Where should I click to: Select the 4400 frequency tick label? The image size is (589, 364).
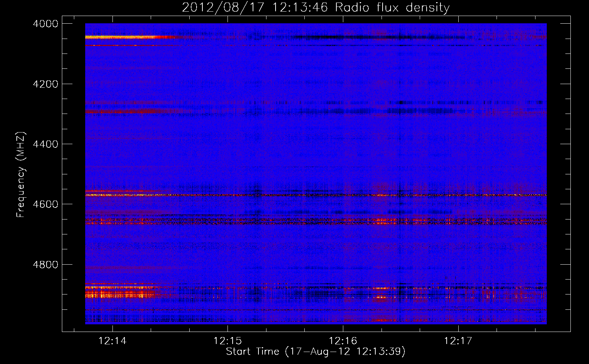[x=46, y=144]
